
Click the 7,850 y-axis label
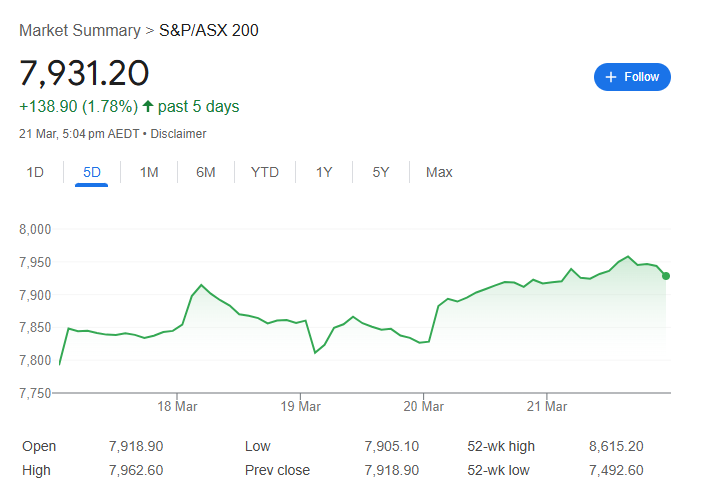(35, 327)
